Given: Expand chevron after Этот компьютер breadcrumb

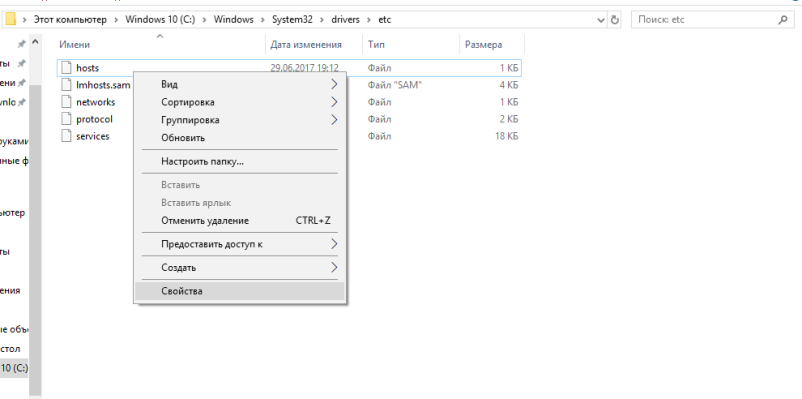Looking at the screenshot, I should (x=116, y=20).
